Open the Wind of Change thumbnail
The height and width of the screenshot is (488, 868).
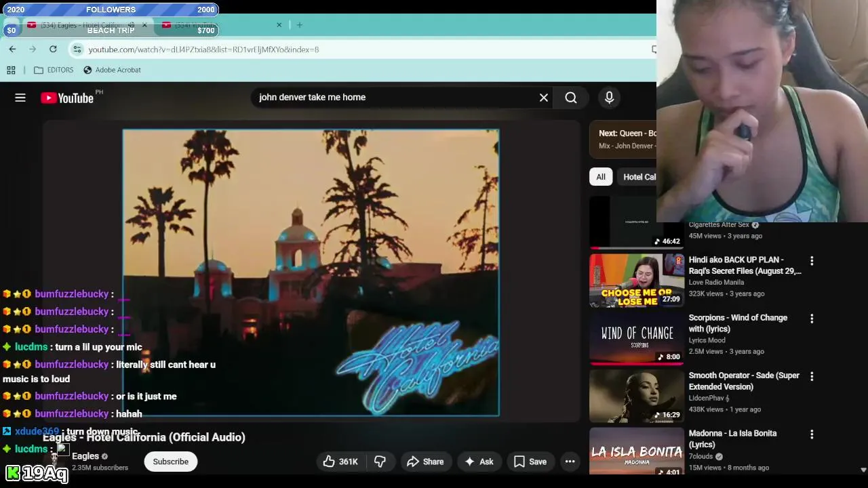tap(637, 338)
